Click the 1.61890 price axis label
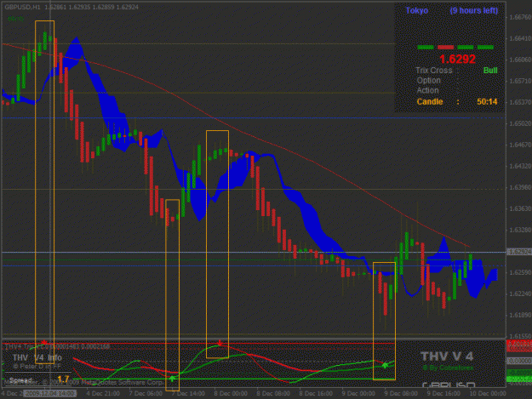This screenshot has width=532, height=399. [x=520, y=316]
